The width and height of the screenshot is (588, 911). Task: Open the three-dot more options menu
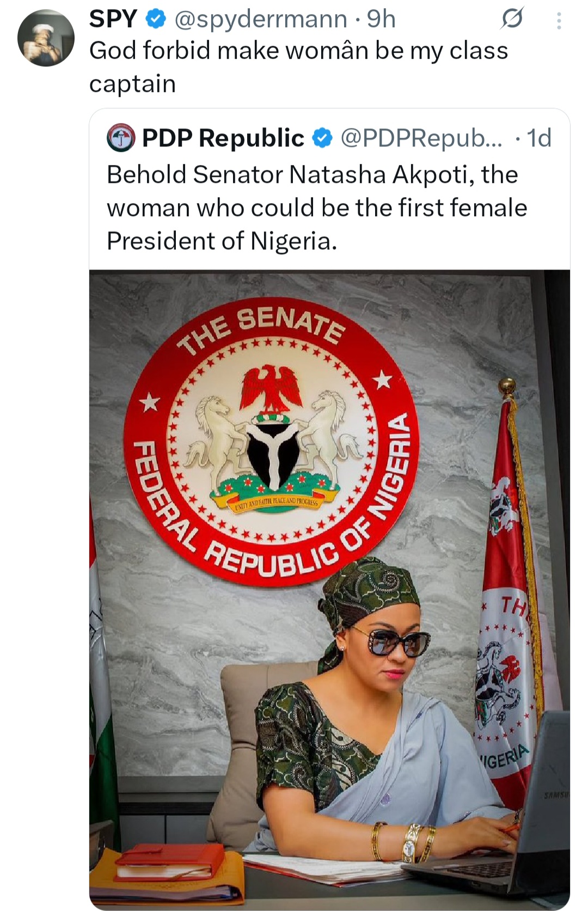559,21
